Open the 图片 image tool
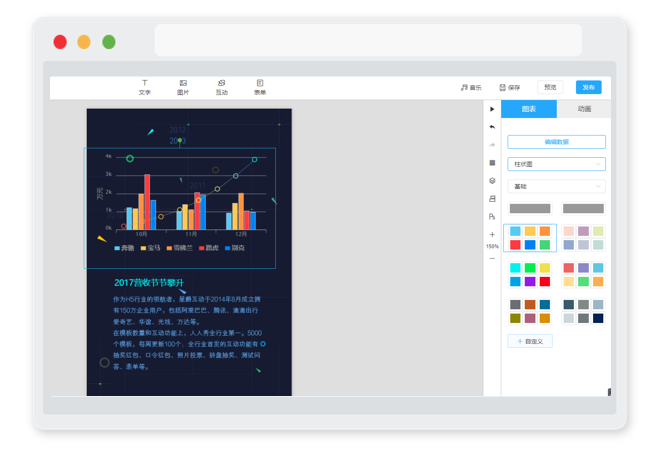The height and width of the screenshot is (460, 660). pyautogui.click(x=183, y=87)
